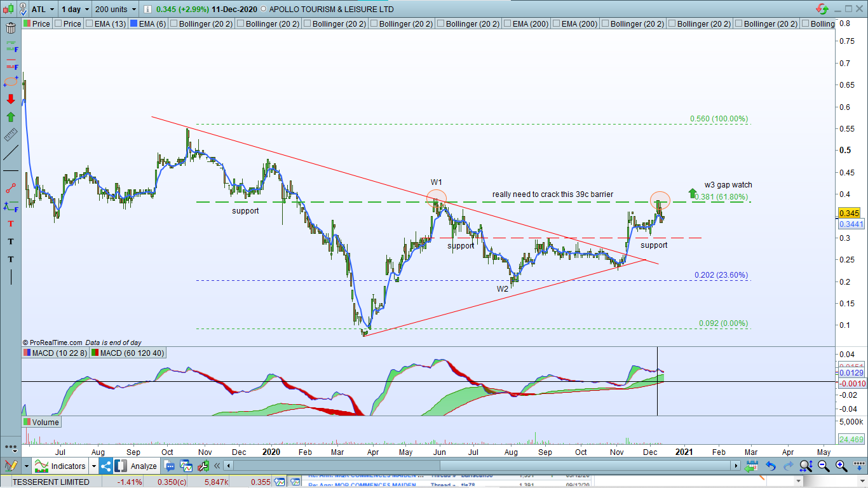Select the red segment line tool
The height and width of the screenshot is (488, 868).
(11, 188)
